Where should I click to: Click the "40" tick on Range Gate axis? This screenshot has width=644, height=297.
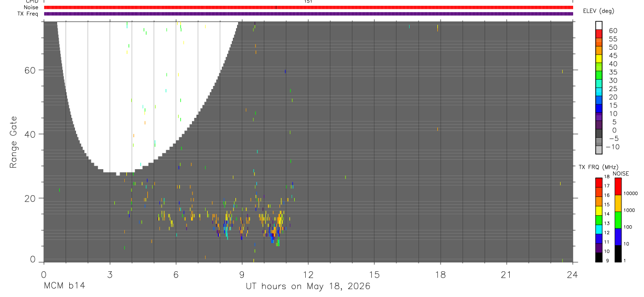[30, 134]
